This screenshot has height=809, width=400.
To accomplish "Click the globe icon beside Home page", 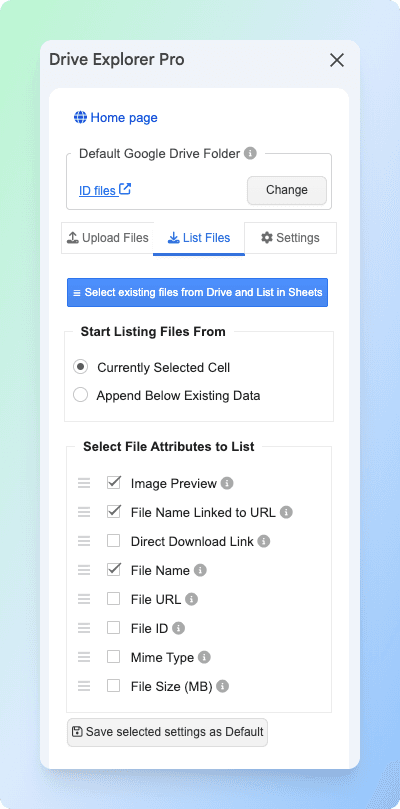I will click(81, 118).
